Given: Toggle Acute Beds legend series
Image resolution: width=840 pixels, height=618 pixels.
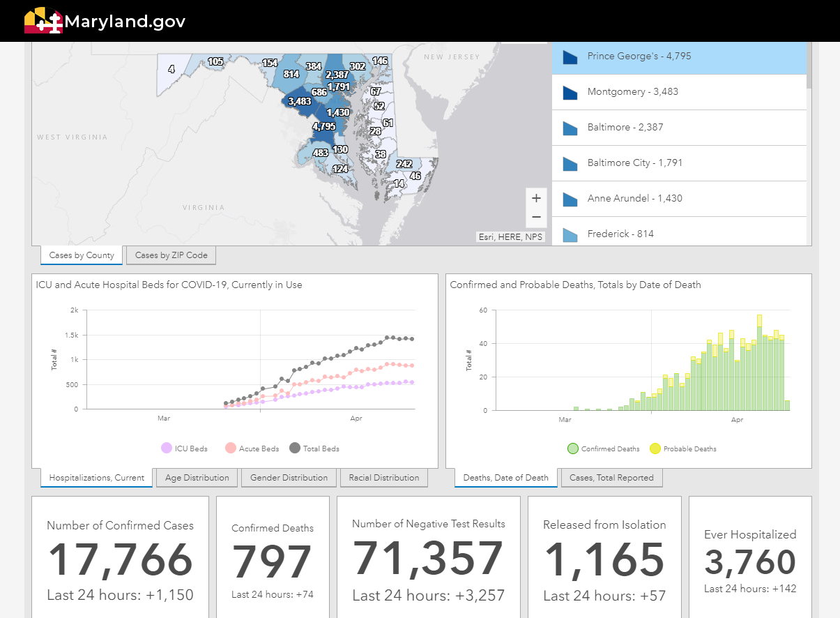Looking at the screenshot, I should 231,449.
